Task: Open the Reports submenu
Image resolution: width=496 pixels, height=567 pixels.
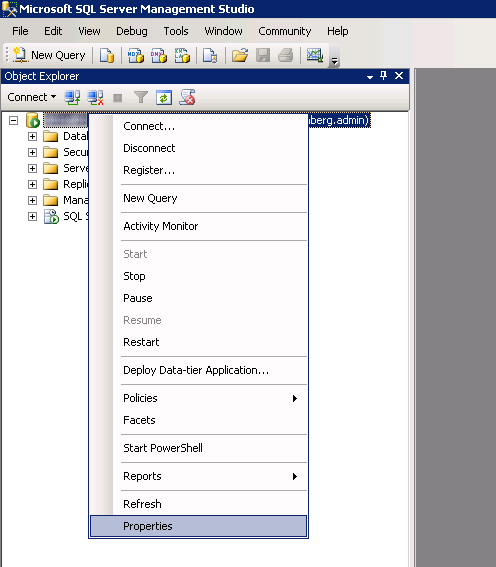Action: coord(198,476)
